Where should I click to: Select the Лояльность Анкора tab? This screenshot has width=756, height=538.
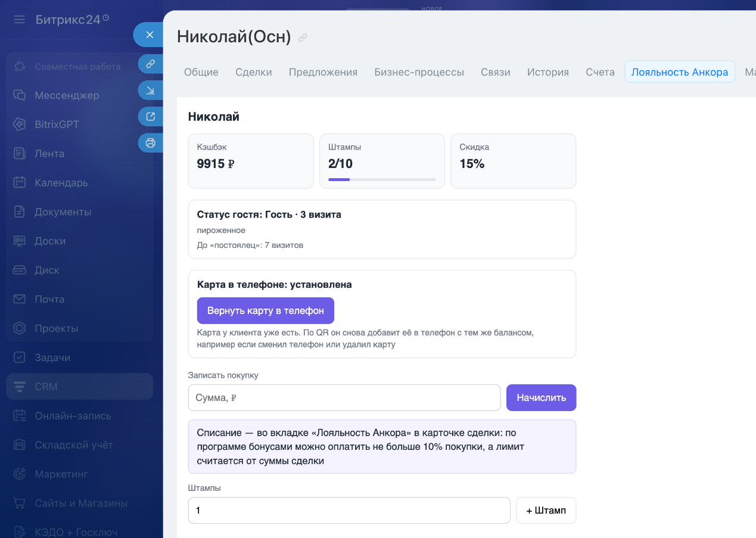(x=680, y=72)
